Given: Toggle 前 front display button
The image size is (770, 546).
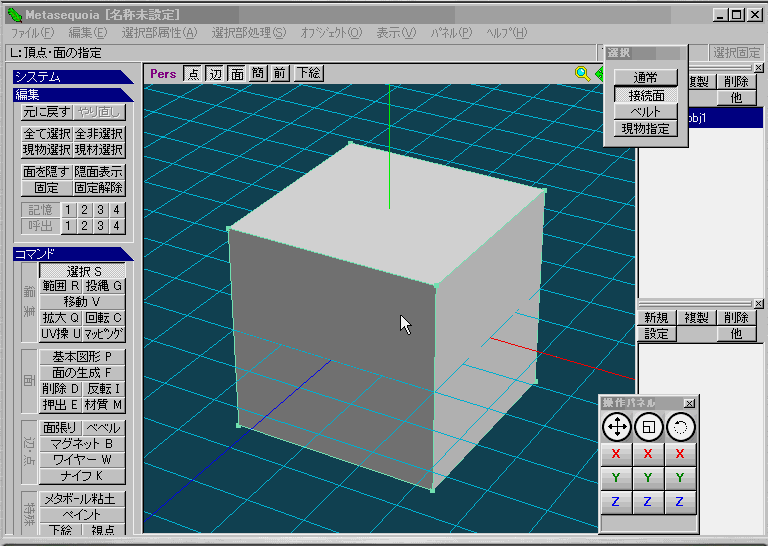Looking at the screenshot, I should pos(279,74).
